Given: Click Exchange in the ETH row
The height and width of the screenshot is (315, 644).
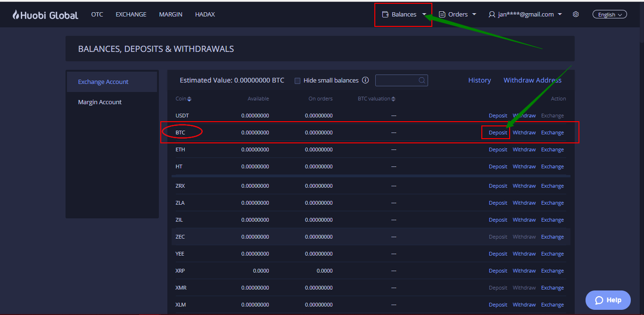Looking at the screenshot, I should point(553,149).
